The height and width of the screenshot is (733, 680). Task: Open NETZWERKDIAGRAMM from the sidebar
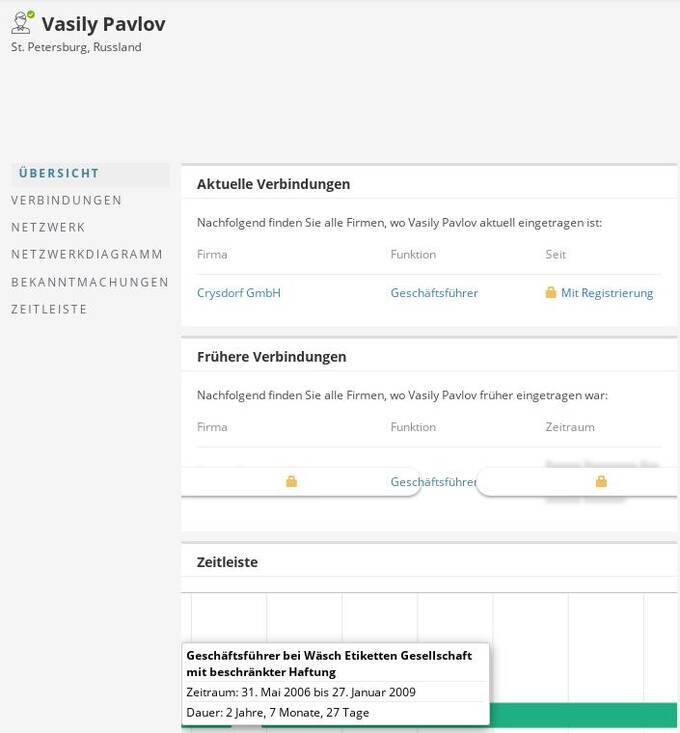[87, 254]
